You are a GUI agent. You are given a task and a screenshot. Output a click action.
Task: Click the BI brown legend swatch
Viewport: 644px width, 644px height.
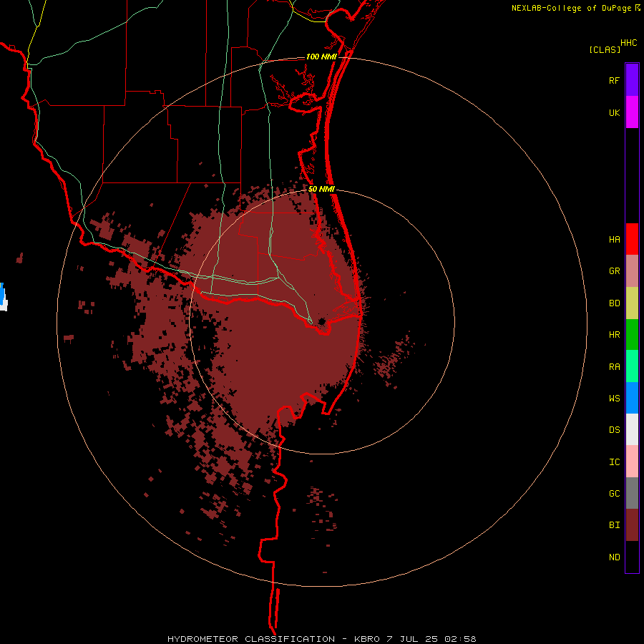point(632,525)
